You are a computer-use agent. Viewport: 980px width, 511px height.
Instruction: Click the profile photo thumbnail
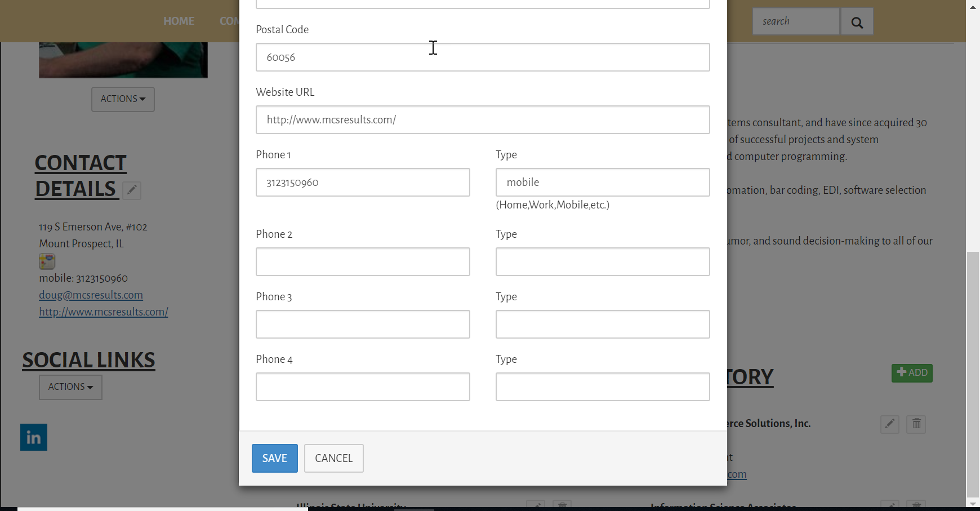click(123, 60)
